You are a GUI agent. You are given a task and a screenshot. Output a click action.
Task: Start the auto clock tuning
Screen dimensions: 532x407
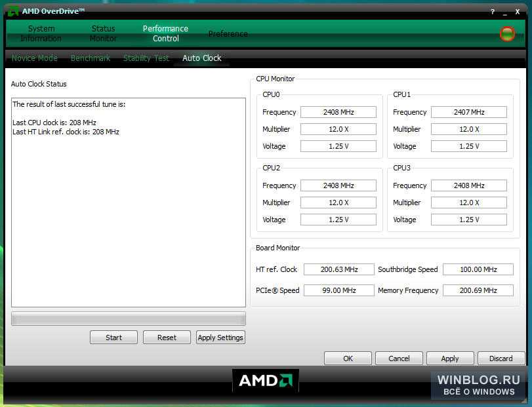tap(113, 337)
